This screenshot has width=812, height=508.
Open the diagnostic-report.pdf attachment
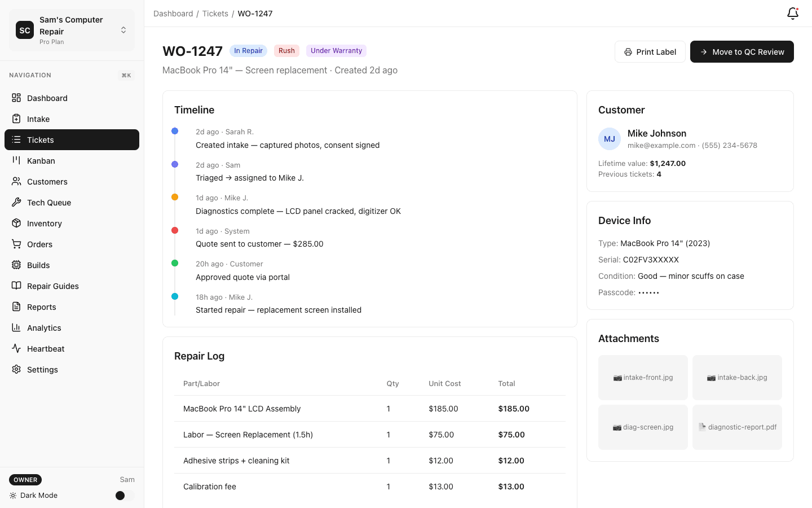[x=737, y=427]
